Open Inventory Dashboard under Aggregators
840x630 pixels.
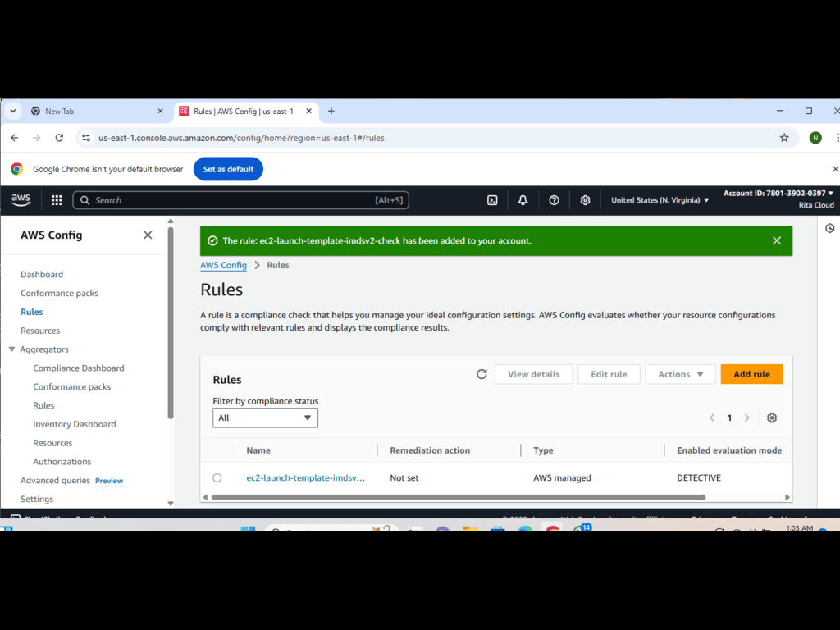(75, 424)
